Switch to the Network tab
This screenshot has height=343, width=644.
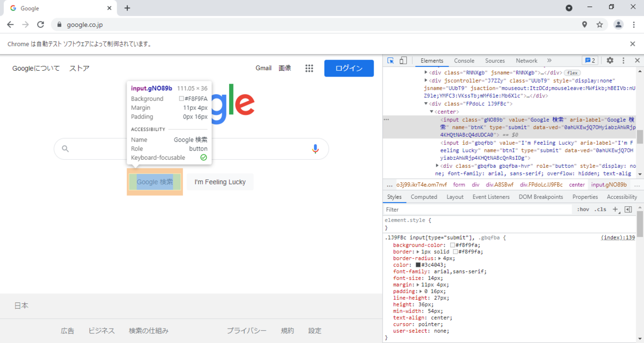pos(526,61)
